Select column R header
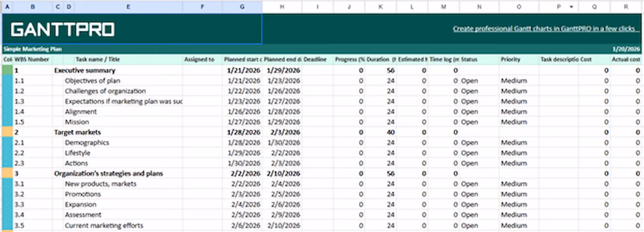Image resolution: width=644 pixels, height=232 pixels. (626, 7)
